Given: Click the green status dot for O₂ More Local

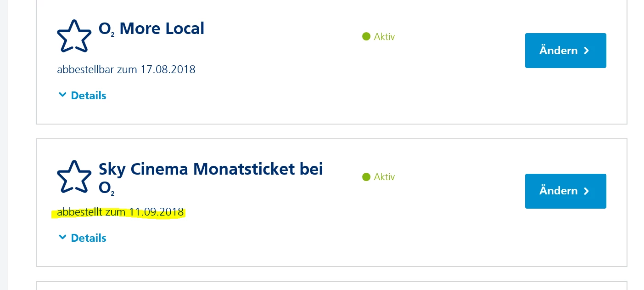Looking at the screenshot, I should (x=366, y=36).
